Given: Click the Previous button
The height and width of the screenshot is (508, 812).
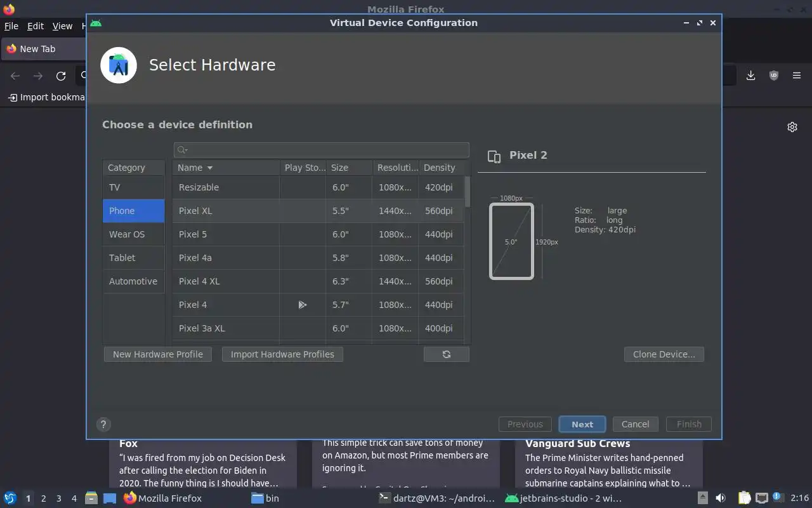Looking at the screenshot, I should 525,424.
